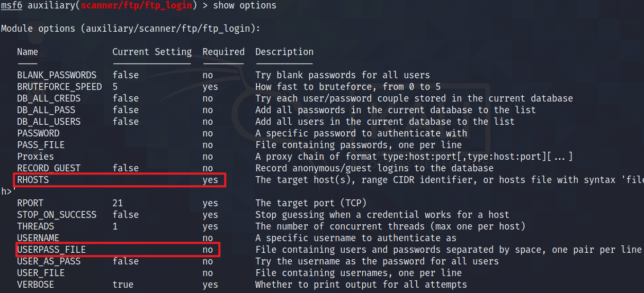This screenshot has height=293, width=644.
Task: Click the Description column header
Action: (284, 52)
